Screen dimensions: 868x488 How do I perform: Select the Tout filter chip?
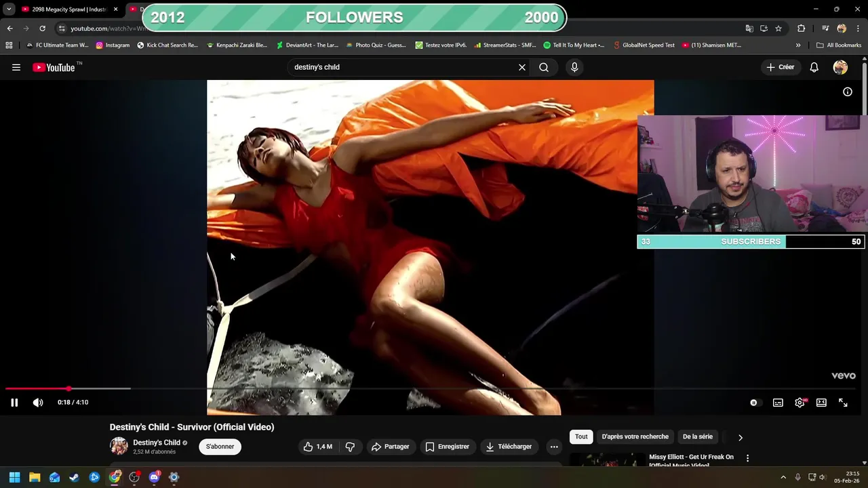(x=581, y=436)
